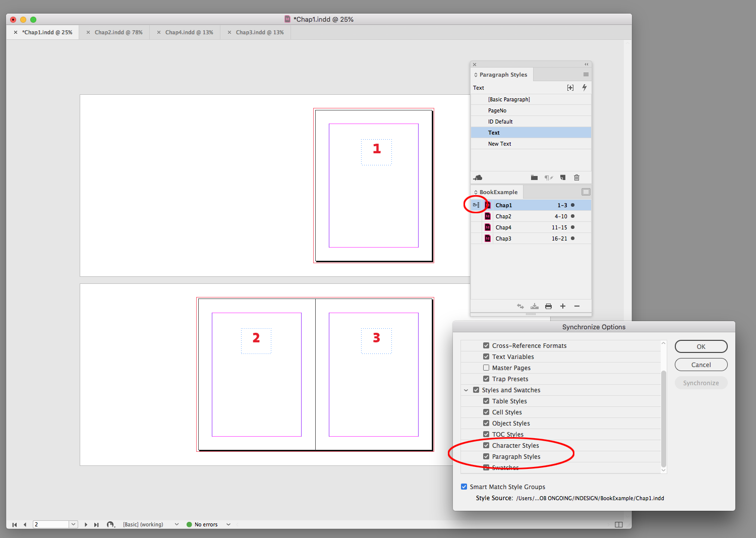This screenshot has width=756, height=538.
Task: Toggle the style override highlighter icon
Action: click(x=570, y=88)
